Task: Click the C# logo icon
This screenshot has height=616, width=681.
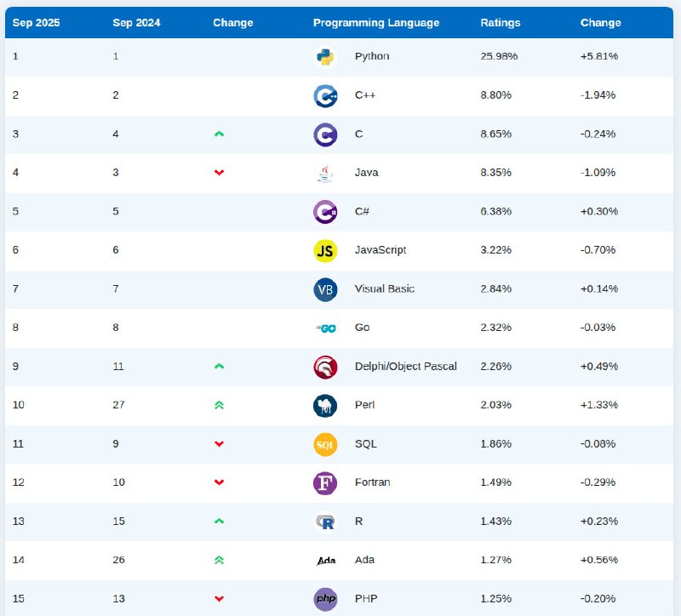Action: click(325, 212)
